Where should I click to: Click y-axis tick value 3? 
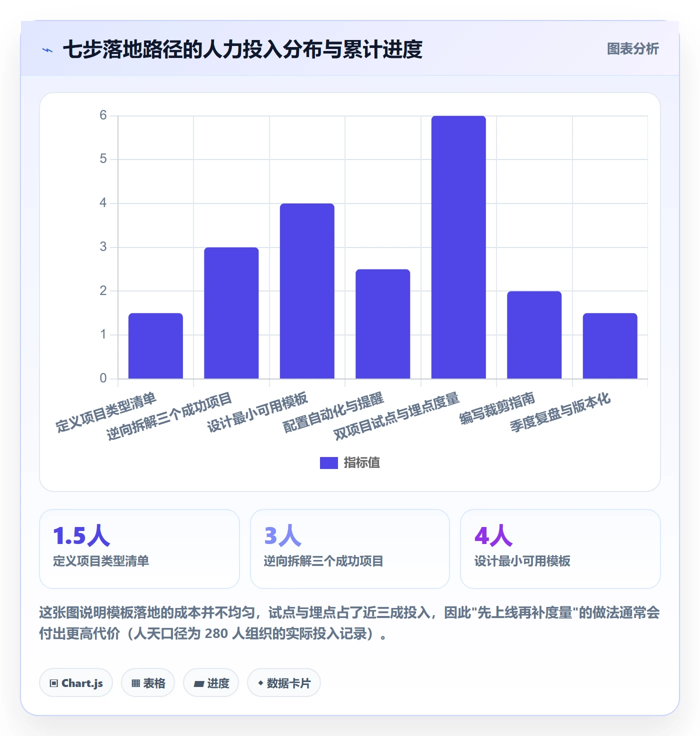pos(103,247)
